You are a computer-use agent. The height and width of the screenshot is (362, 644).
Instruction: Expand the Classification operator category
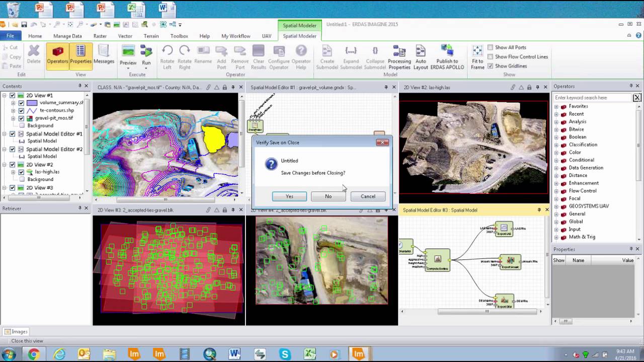[556, 145]
